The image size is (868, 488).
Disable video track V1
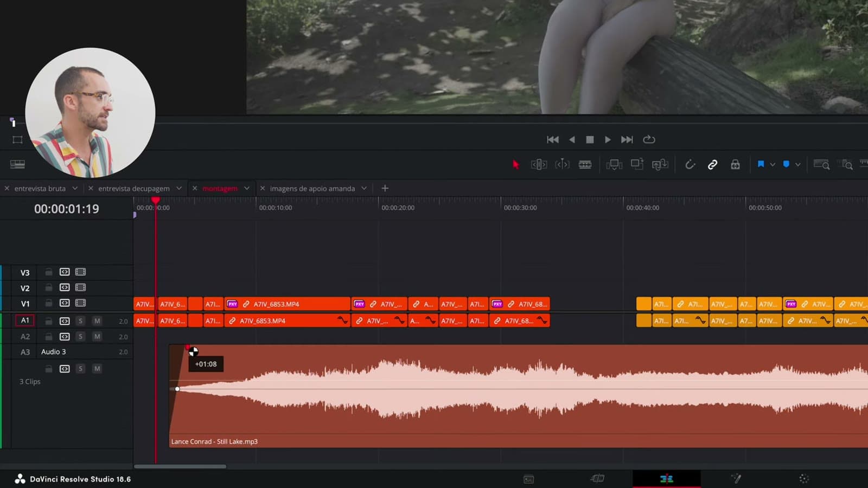pyautogui.click(x=80, y=303)
